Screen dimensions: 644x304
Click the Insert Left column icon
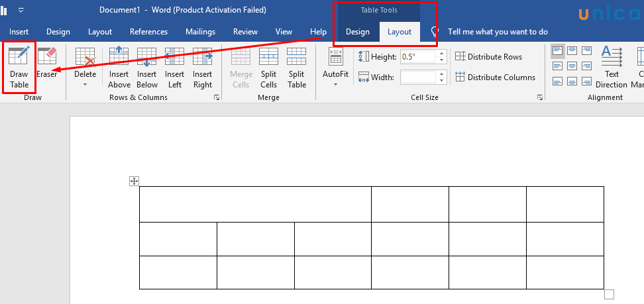[175, 68]
